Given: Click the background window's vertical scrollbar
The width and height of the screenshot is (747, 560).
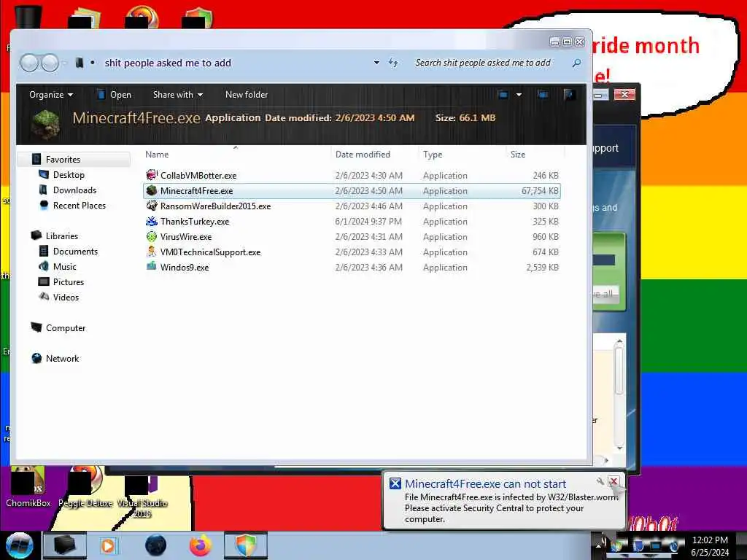Looking at the screenshot, I should click(619, 394).
